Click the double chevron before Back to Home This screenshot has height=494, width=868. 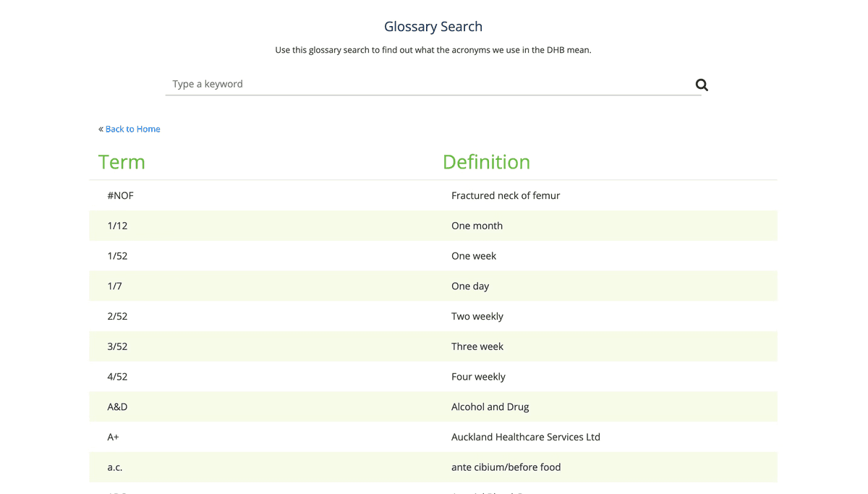click(100, 128)
